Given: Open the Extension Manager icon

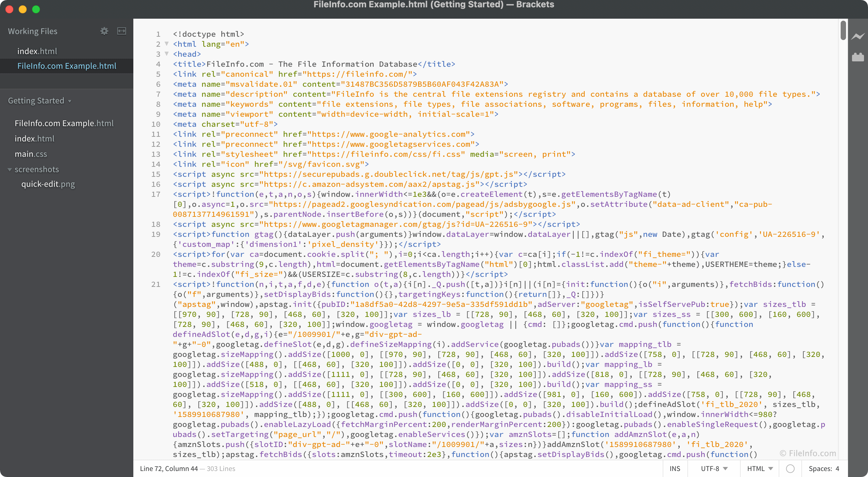Looking at the screenshot, I should pos(858,57).
